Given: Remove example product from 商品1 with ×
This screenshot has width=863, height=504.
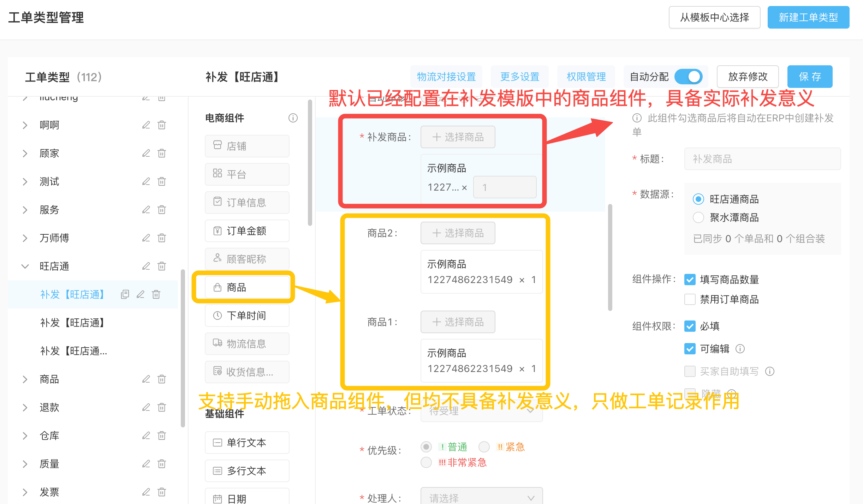Looking at the screenshot, I should point(522,369).
